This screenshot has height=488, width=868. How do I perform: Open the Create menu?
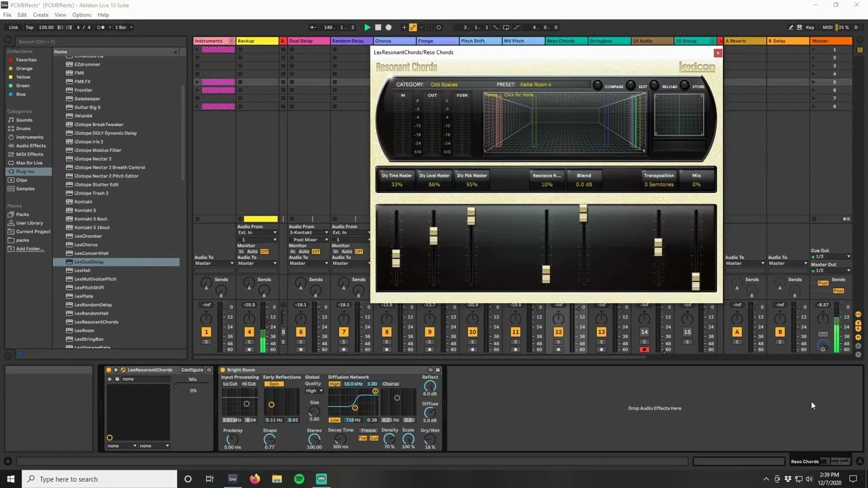click(x=41, y=15)
